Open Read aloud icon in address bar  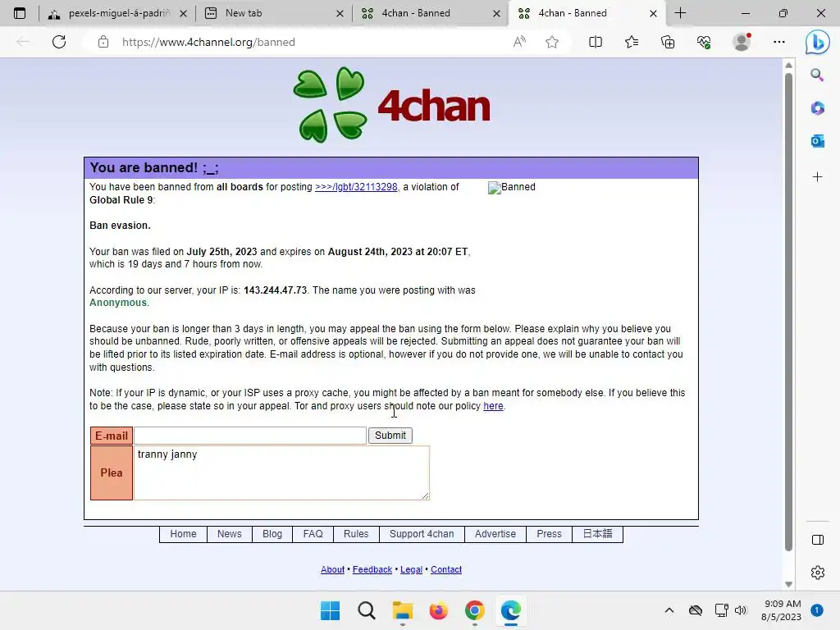tap(519, 42)
